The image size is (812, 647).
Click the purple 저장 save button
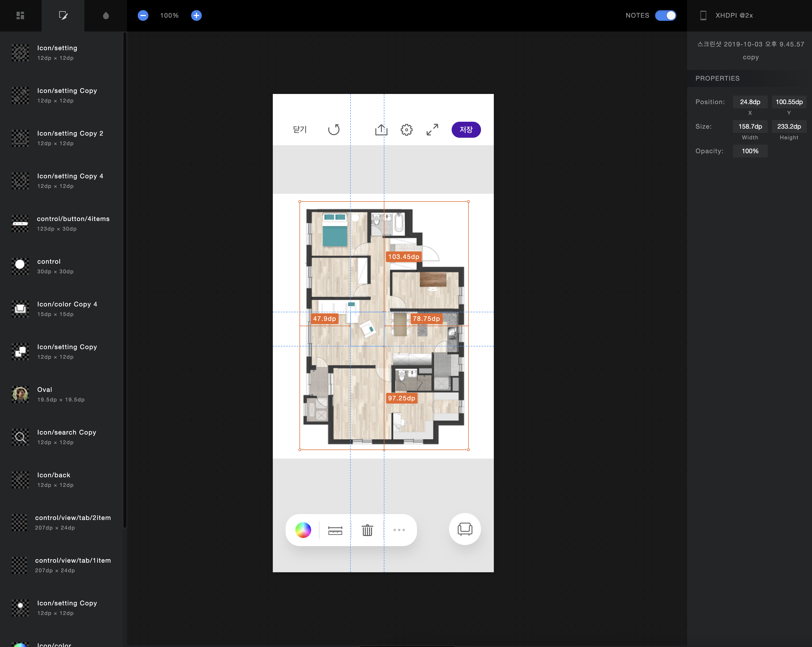(466, 129)
